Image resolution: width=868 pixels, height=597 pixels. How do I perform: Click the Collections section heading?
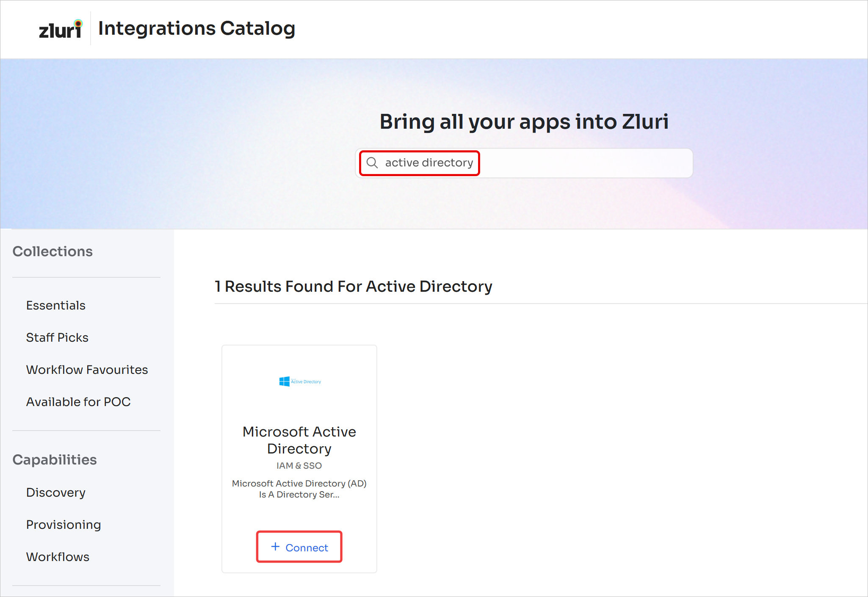point(53,252)
